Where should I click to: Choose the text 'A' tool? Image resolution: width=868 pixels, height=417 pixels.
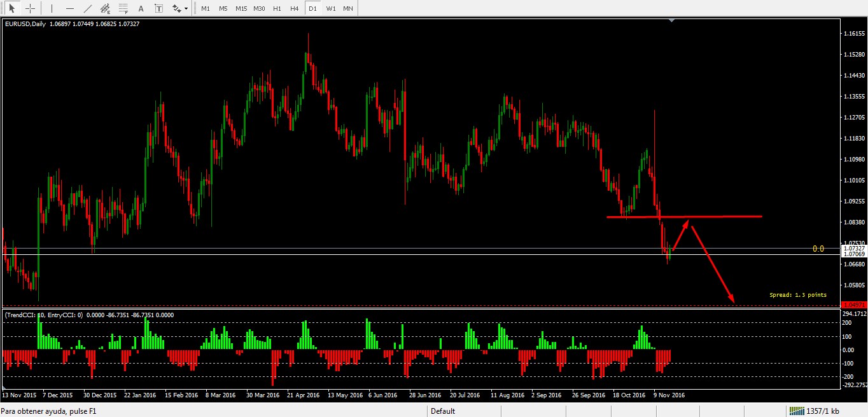[141, 9]
